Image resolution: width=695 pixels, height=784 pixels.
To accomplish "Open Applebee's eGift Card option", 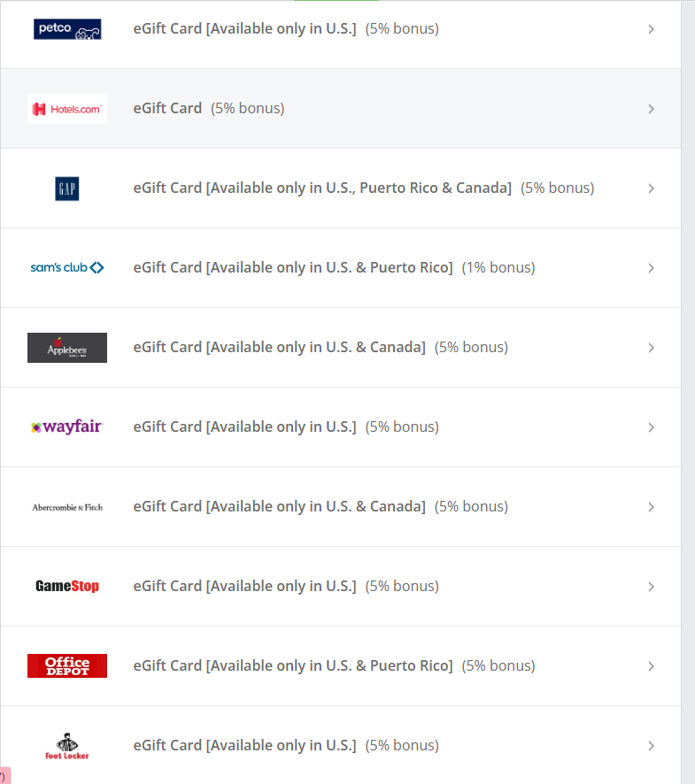I will click(x=279, y=348).
